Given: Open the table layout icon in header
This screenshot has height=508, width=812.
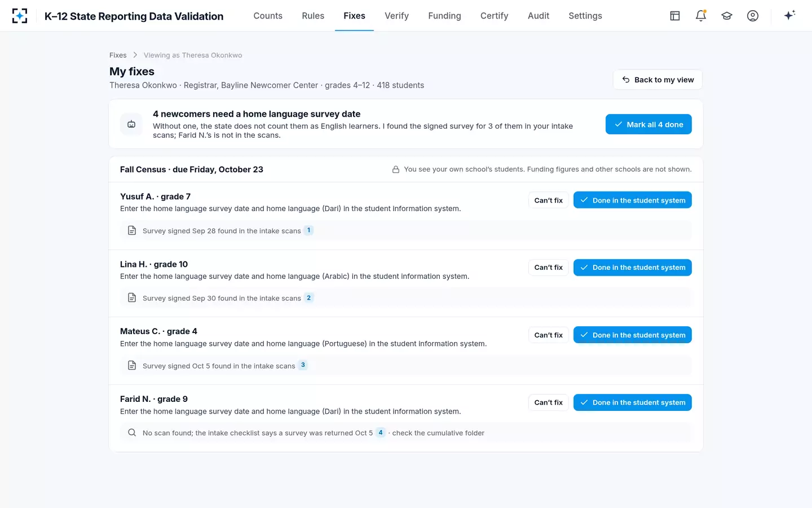Looking at the screenshot, I should coord(675,16).
